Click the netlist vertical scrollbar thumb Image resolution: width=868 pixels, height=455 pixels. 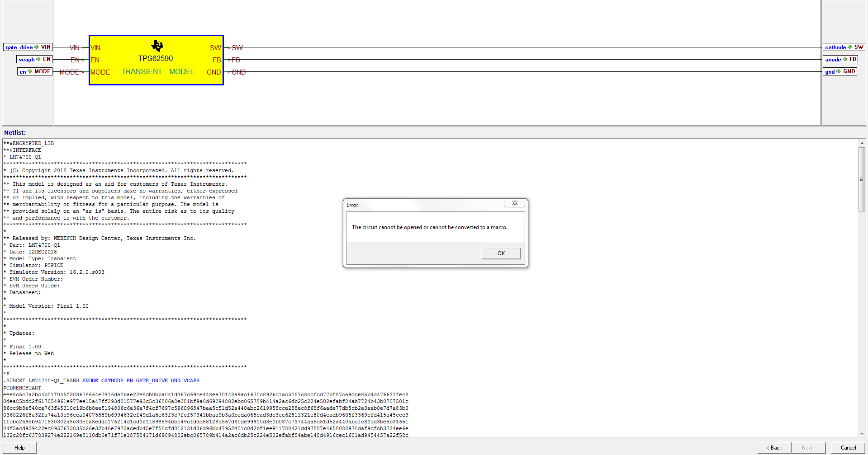862,179
